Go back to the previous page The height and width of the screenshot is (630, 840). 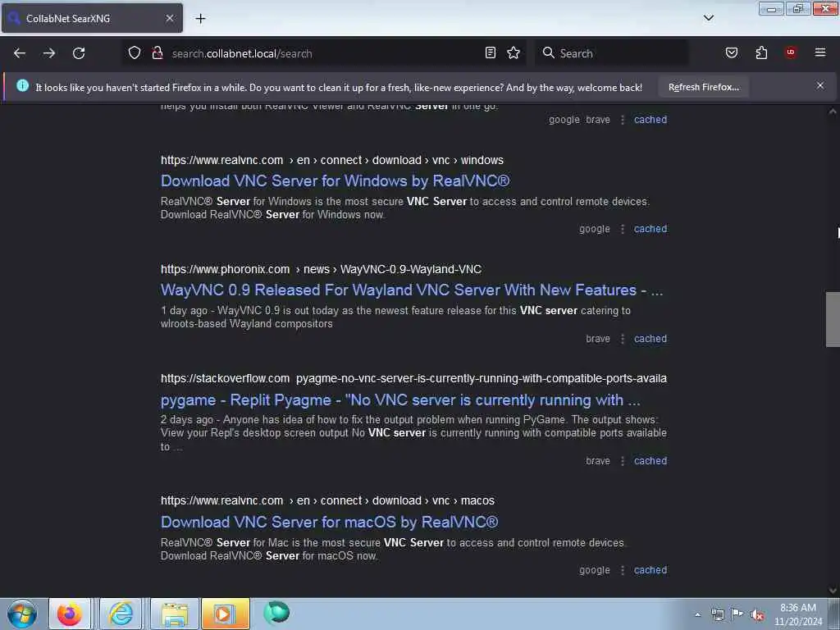tap(20, 53)
